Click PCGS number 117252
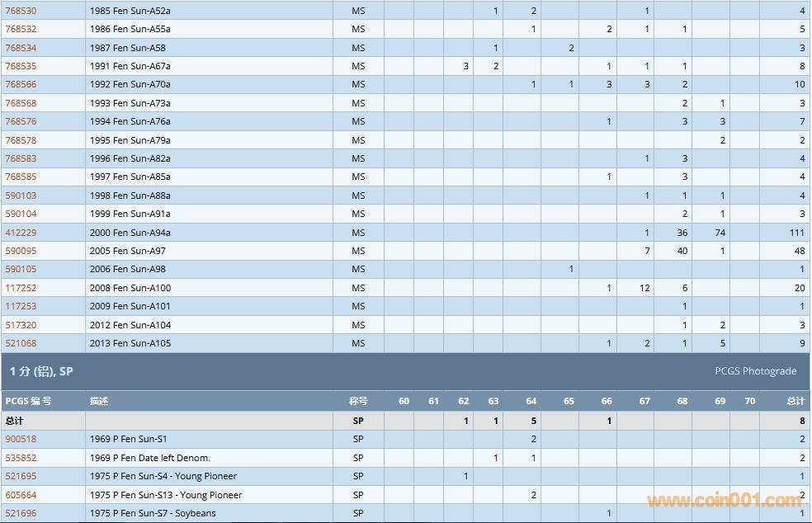Viewport: 812px width, 523px height. point(21,288)
